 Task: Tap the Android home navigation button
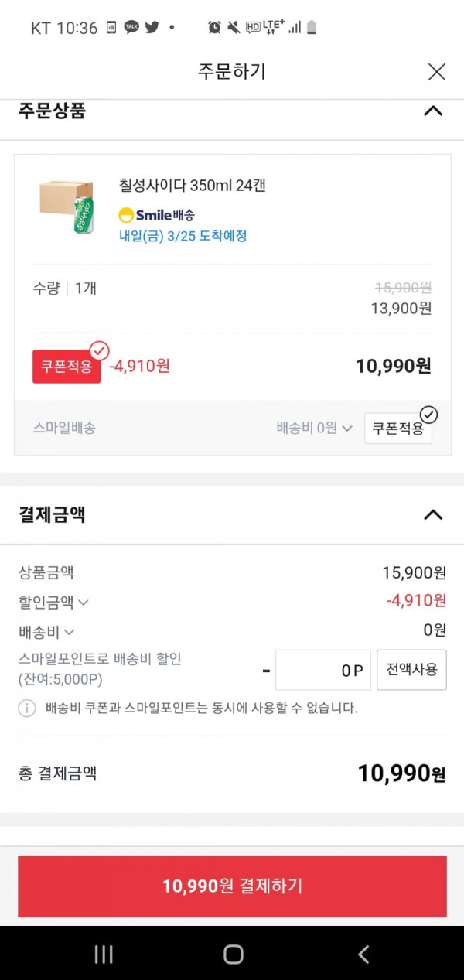pyautogui.click(x=233, y=954)
